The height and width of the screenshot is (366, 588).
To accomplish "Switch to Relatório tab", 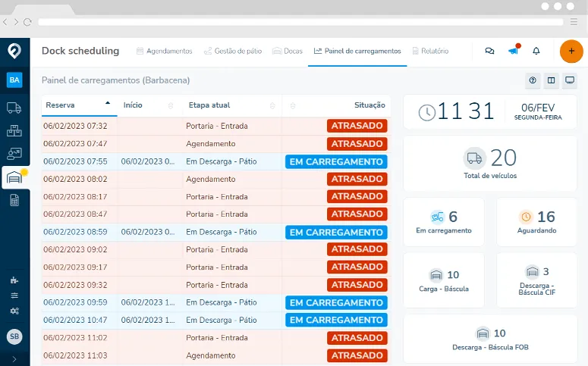I will [430, 51].
